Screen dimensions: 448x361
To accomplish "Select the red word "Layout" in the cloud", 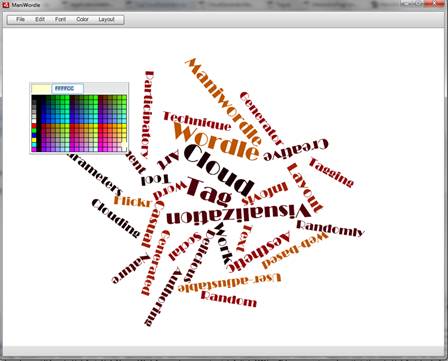I will pyautogui.click(x=305, y=188).
